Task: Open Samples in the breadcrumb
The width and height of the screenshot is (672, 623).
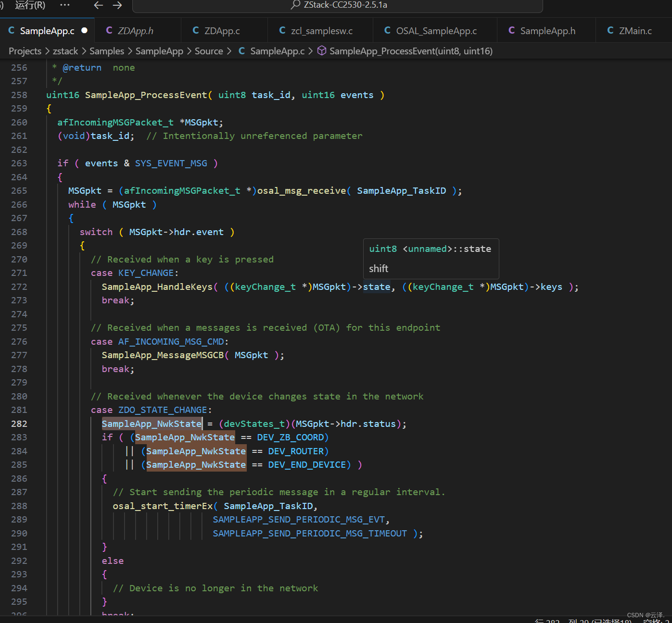Action: (107, 51)
